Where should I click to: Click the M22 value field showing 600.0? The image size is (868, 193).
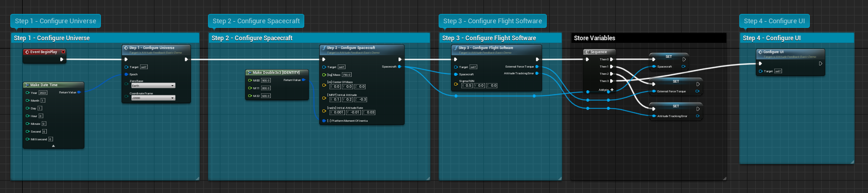[x=266, y=96]
